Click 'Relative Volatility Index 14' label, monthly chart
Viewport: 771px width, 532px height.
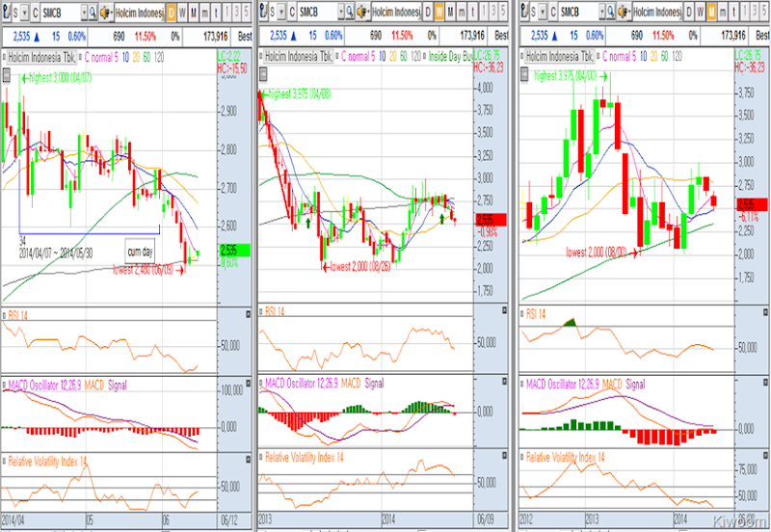click(x=566, y=457)
